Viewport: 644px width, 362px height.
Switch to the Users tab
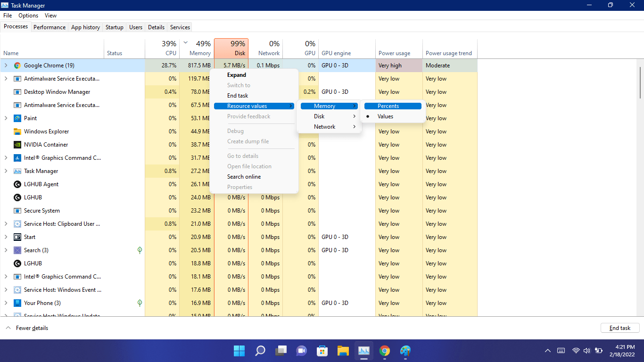136,27
